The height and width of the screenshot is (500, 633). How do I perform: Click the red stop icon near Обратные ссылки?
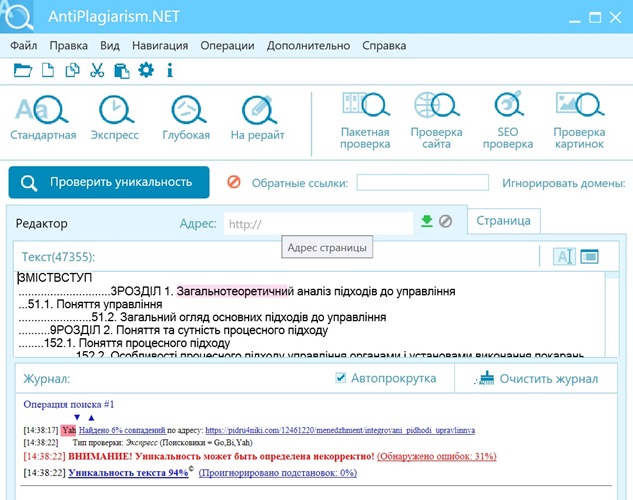coord(234,182)
